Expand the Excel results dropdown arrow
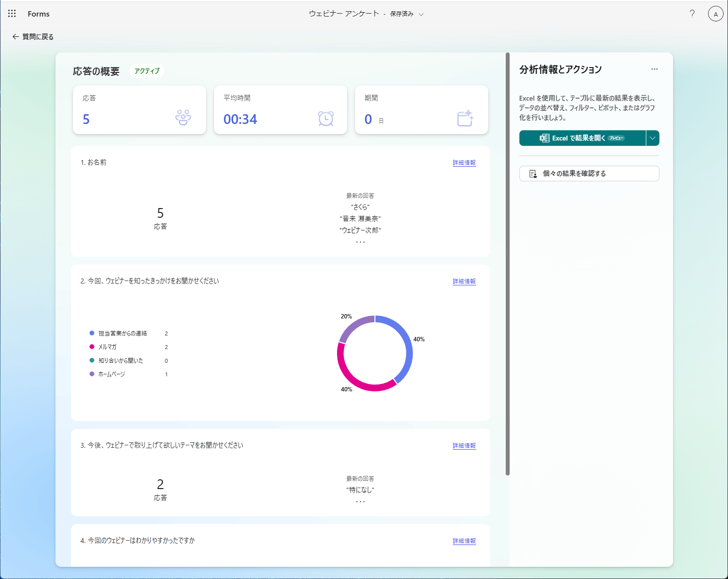Screen dimensions: 728x579 653,138
